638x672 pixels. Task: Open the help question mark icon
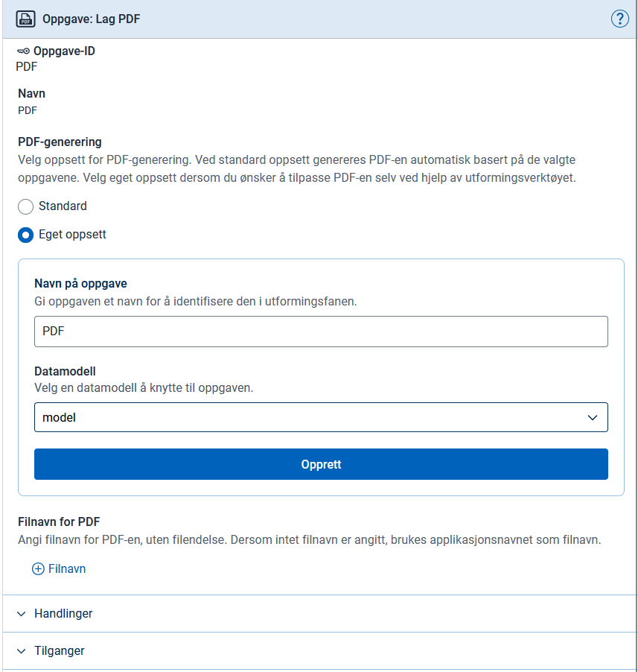tap(619, 19)
